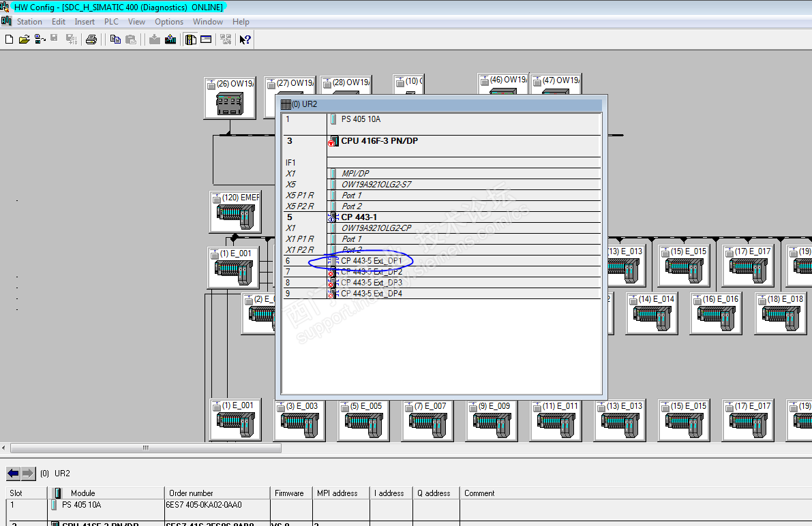Click the Paste toolbar icon
This screenshot has height=526, width=812.
point(131,40)
